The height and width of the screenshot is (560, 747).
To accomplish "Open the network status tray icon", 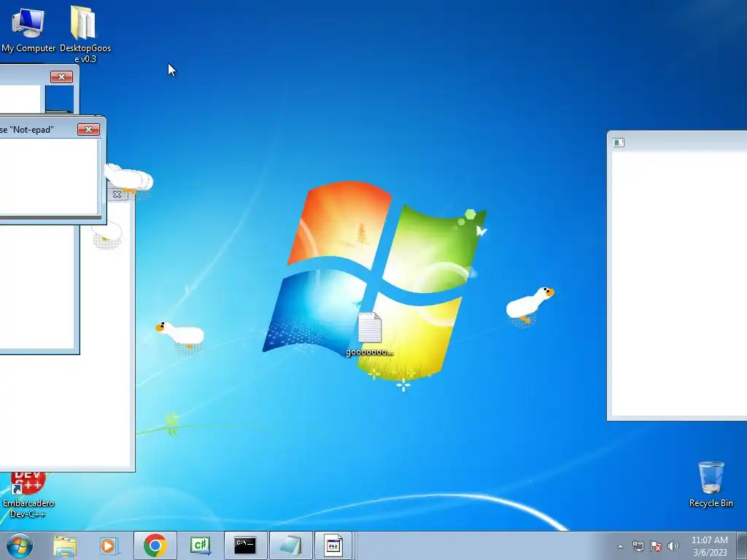I will coord(638,546).
